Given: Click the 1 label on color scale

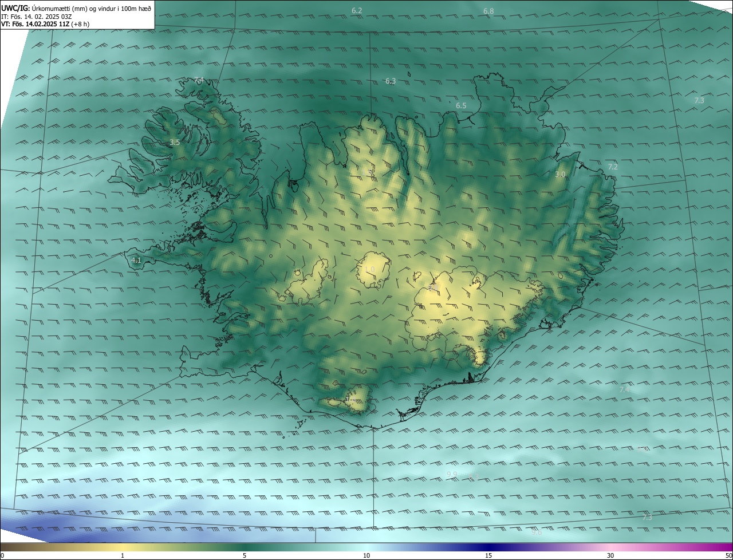Looking at the screenshot, I should point(123,556).
